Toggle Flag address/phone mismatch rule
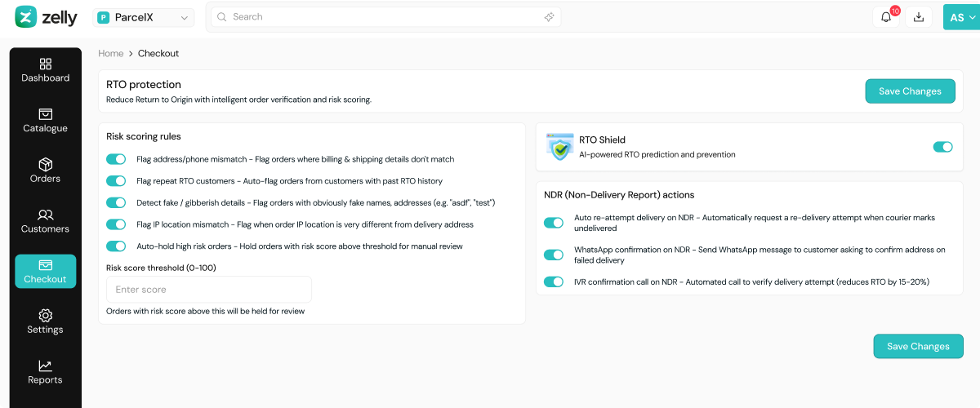Viewport: 980px width, 408px height. (x=116, y=159)
